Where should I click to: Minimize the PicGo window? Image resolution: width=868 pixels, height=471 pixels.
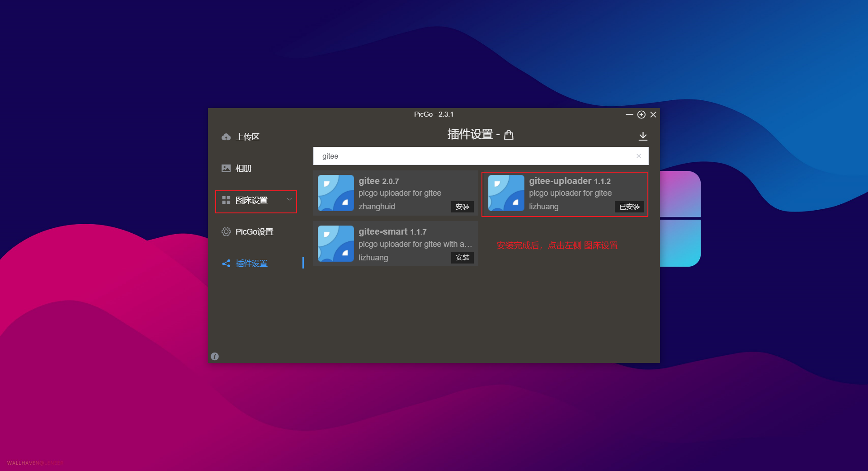click(629, 114)
